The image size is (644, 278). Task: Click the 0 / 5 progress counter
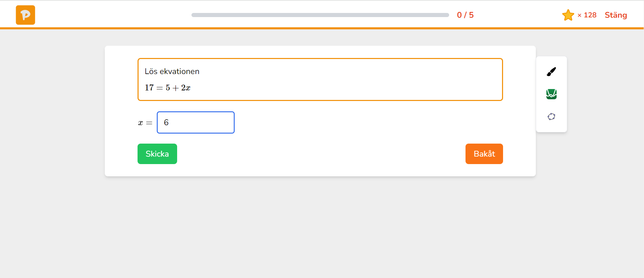click(465, 15)
